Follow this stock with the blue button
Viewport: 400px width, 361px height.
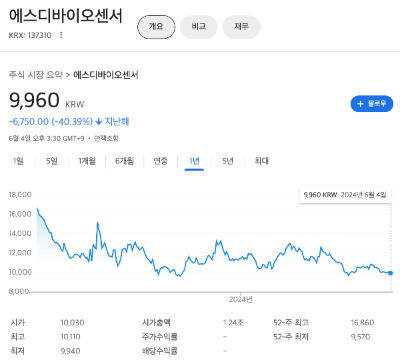click(372, 104)
